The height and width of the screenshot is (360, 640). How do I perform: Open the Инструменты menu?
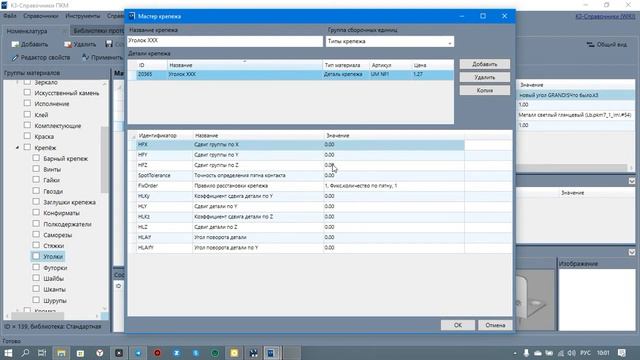pyautogui.click(x=82, y=16)
